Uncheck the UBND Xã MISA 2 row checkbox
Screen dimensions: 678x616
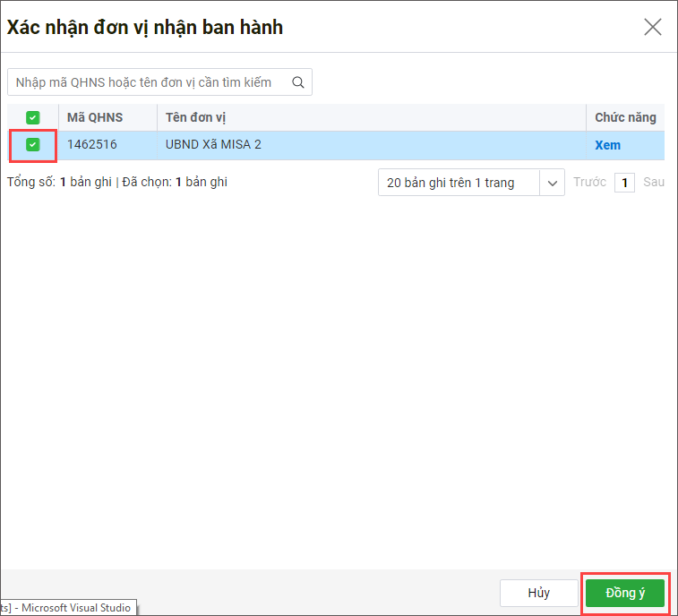click(33, 145)
